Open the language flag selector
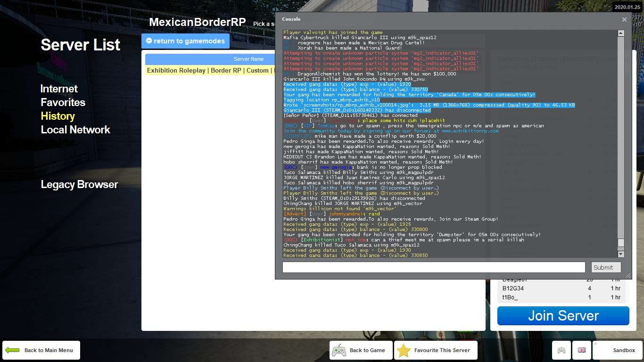Screen dimensions: 644x362 (x=582, y=350)
